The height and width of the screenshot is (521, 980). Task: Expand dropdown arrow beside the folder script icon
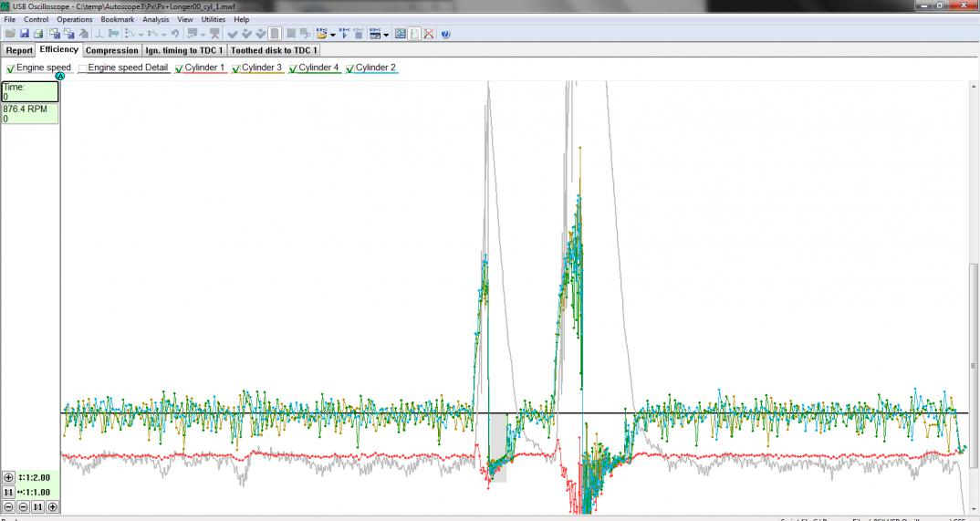[x=333, y=35]
